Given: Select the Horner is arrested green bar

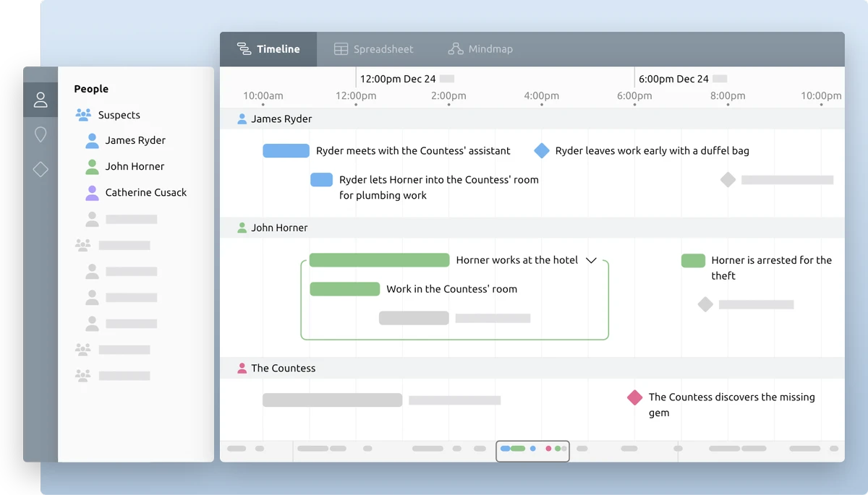Looking at the screenshot, I should click(694, 260).
